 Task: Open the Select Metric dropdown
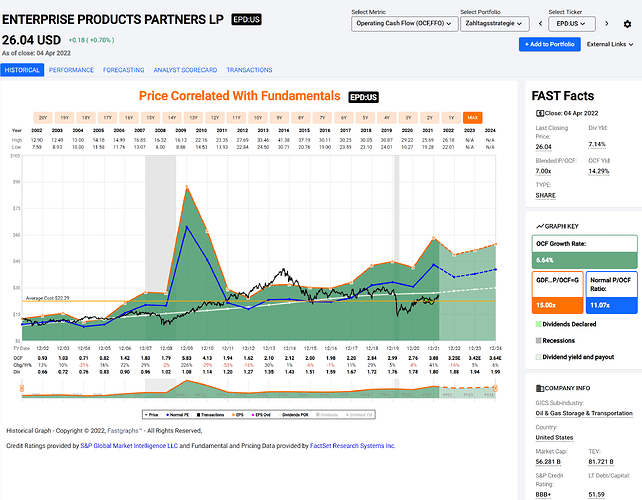[x=404, y=24]
